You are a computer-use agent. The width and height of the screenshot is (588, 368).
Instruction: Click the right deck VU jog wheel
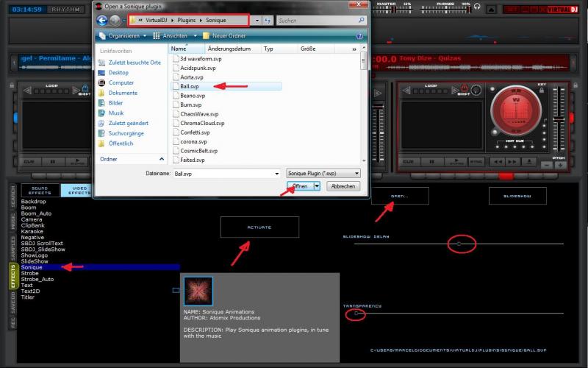coord(516,110)
